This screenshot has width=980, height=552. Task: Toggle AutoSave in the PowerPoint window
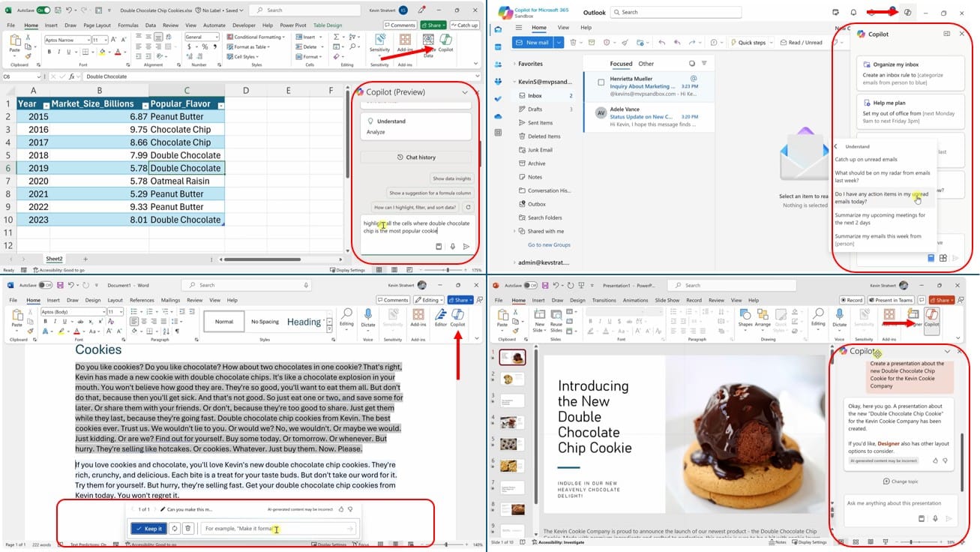tap(531, 285)
